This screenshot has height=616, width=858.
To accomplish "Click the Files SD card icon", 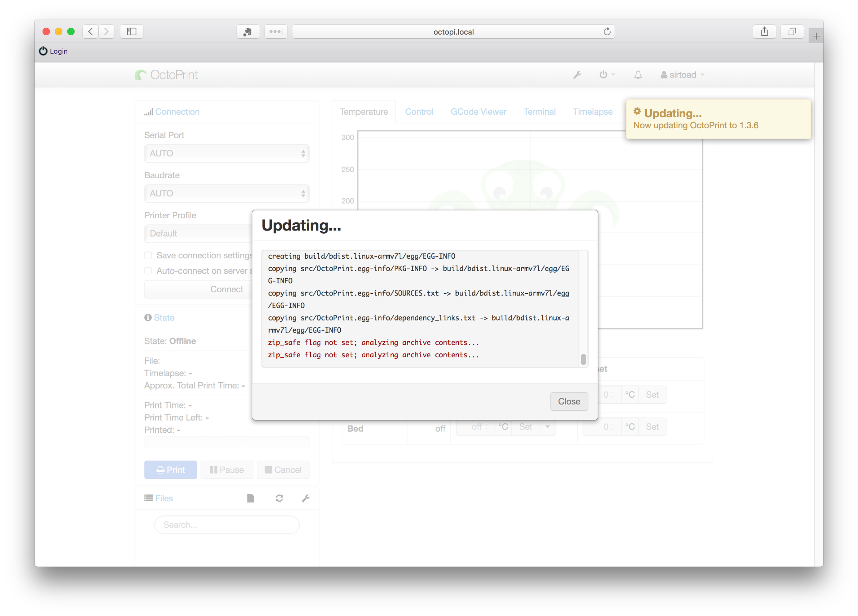I will pyautogui.click(x=251, y=498).
